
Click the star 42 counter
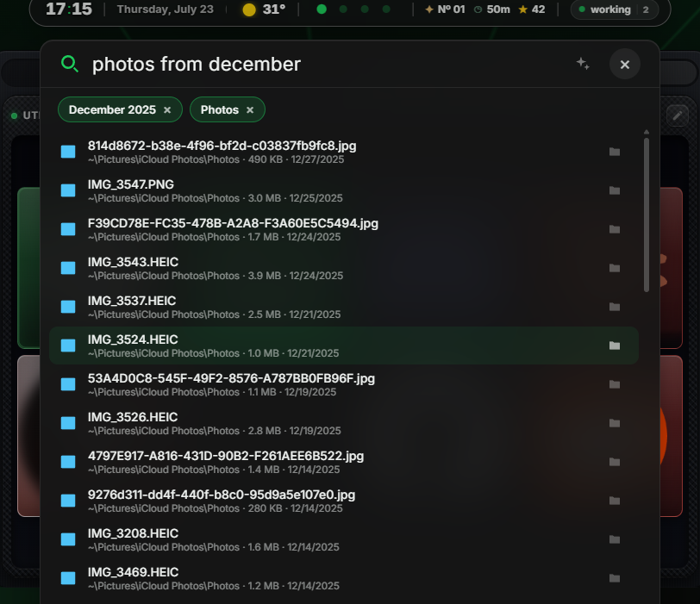click(532, 9)
